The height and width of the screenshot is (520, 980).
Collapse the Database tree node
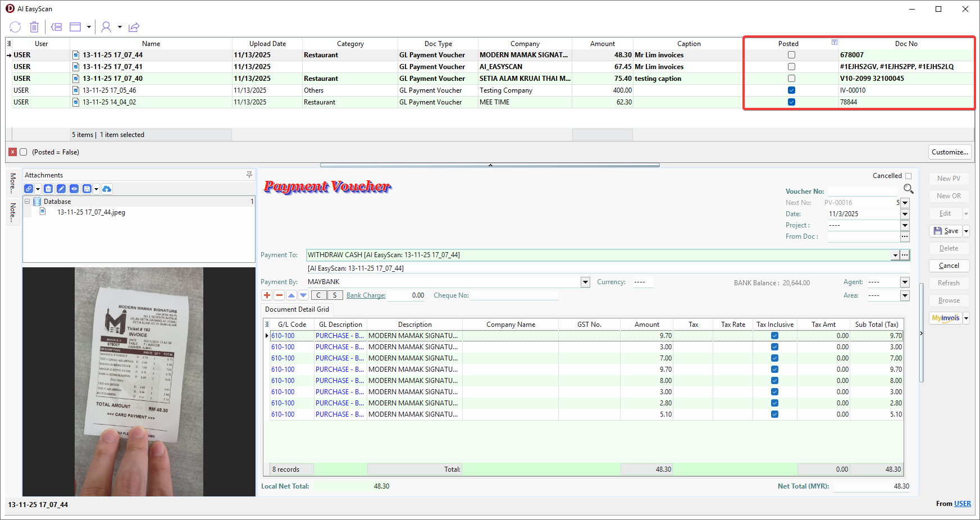point(27,202)
